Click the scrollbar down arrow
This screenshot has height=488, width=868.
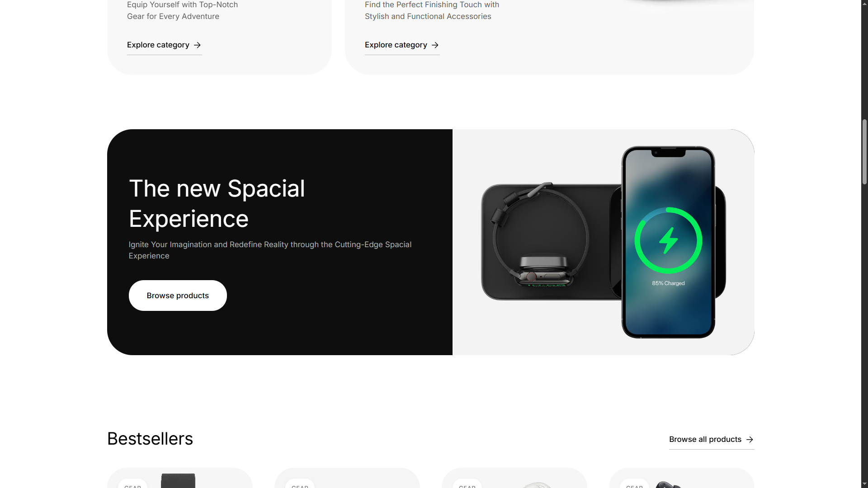pyautogui.click(x=864, y=484)
